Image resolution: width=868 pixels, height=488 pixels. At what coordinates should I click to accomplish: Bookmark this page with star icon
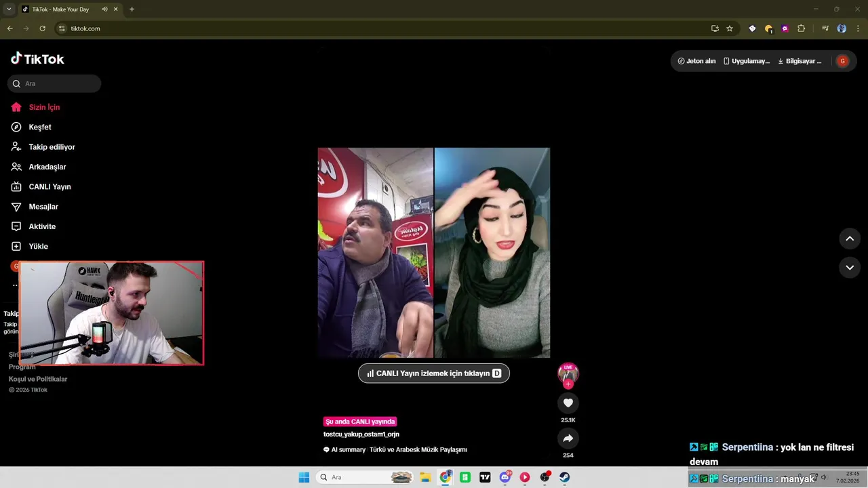pos(730,28)
